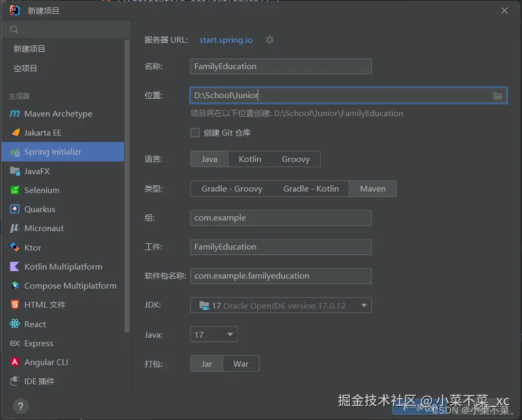Click the Maven Archetype generator icon

[x=15, y=114]
